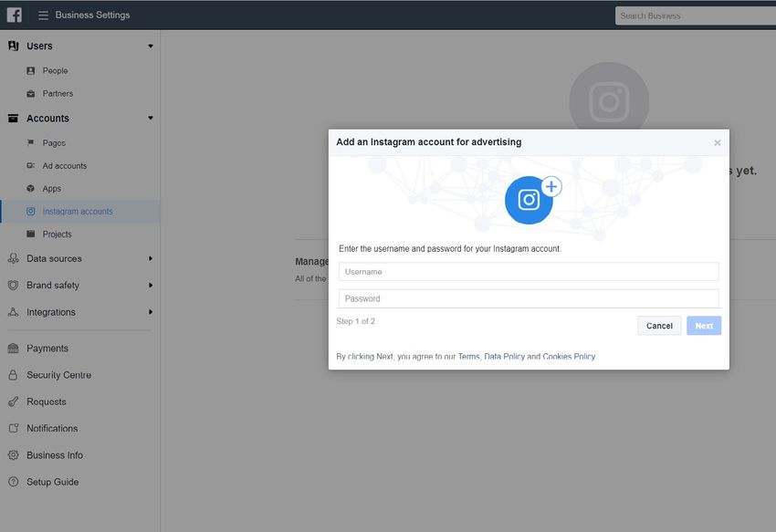Click the Instagram accounts sidebar icon
776x532 pixels.
[x=31, y=212]
